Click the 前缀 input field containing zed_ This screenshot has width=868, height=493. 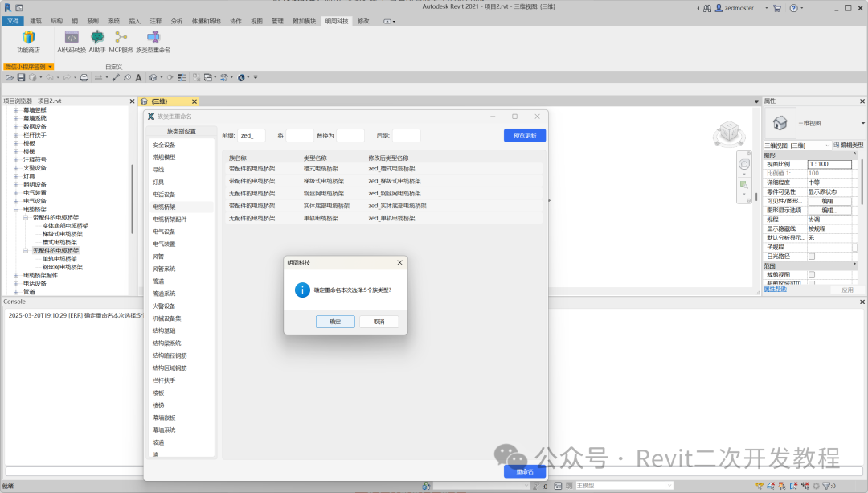point(252,136)
